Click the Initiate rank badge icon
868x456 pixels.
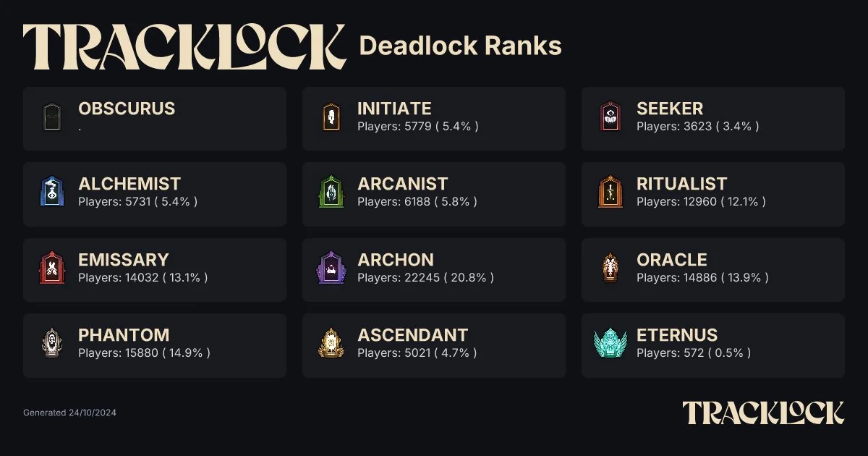331,117
